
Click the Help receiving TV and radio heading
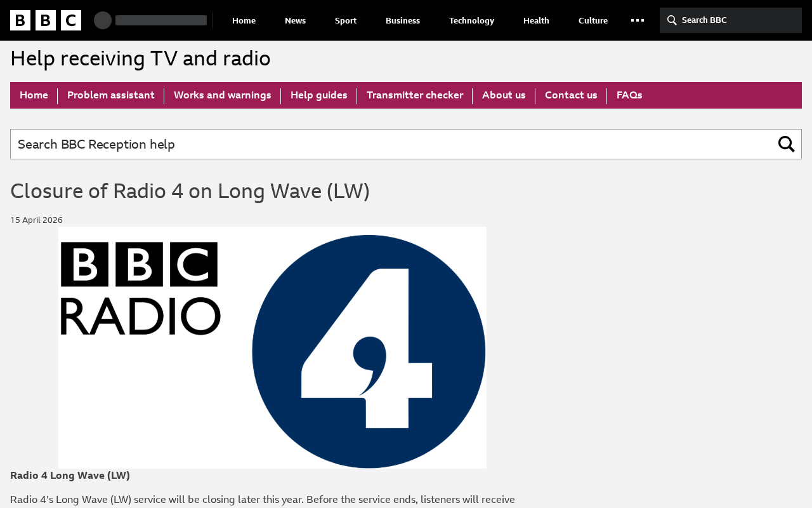(140, 58)
